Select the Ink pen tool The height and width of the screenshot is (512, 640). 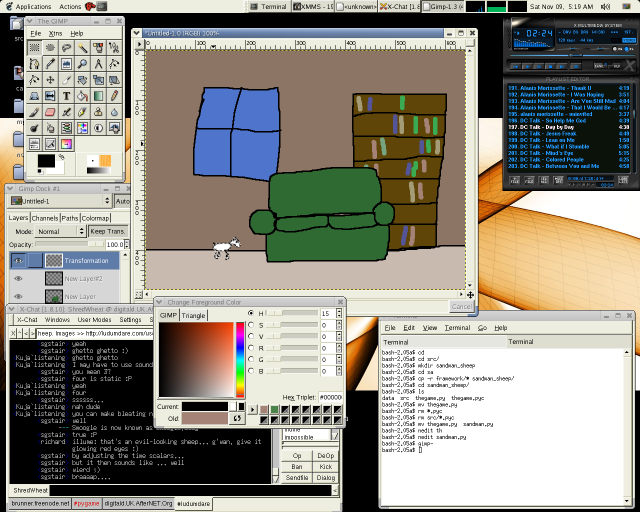pos(82,111)
